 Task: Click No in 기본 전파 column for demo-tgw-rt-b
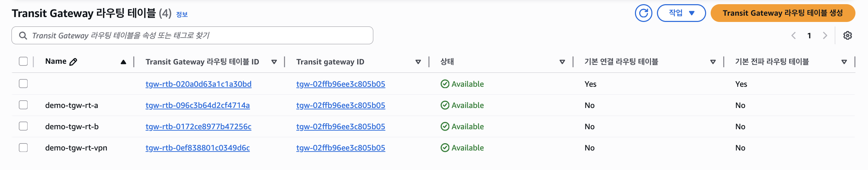click(740, 126)
